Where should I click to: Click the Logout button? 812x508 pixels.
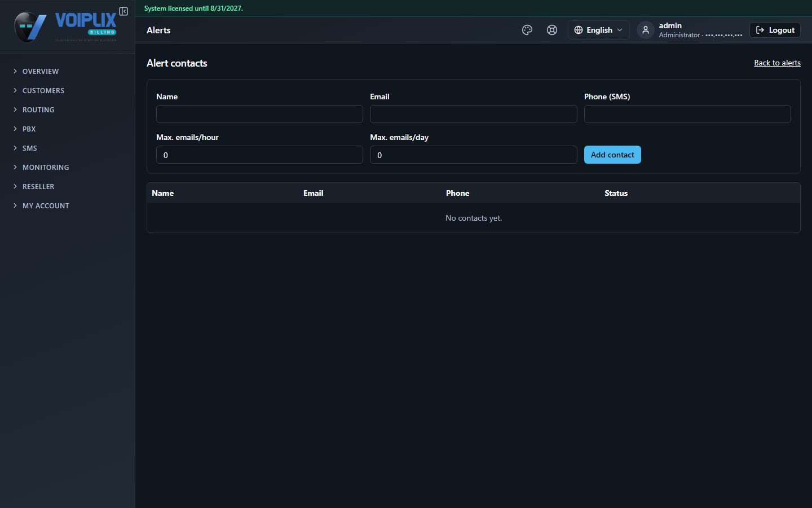pos(775,30)
